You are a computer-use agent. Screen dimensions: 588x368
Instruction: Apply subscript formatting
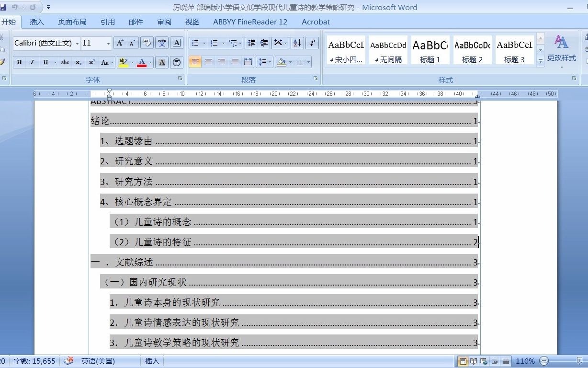[x=78, y=62]
